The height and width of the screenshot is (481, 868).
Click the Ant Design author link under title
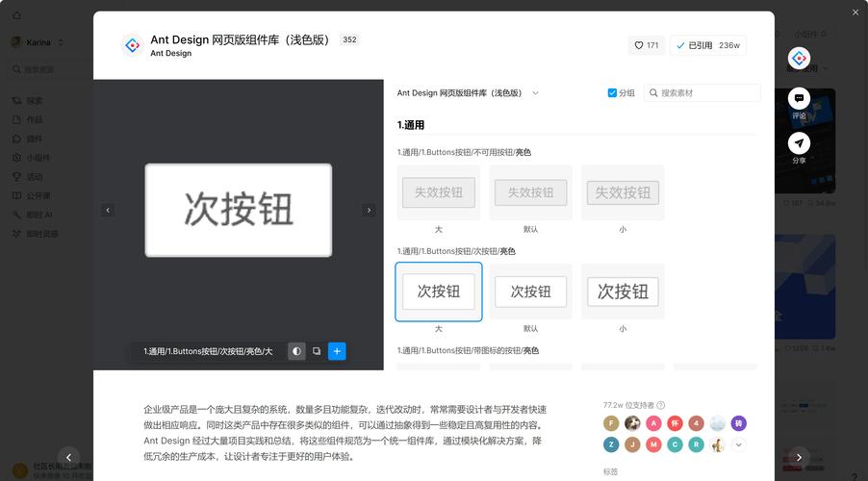(x=171, y=53)
